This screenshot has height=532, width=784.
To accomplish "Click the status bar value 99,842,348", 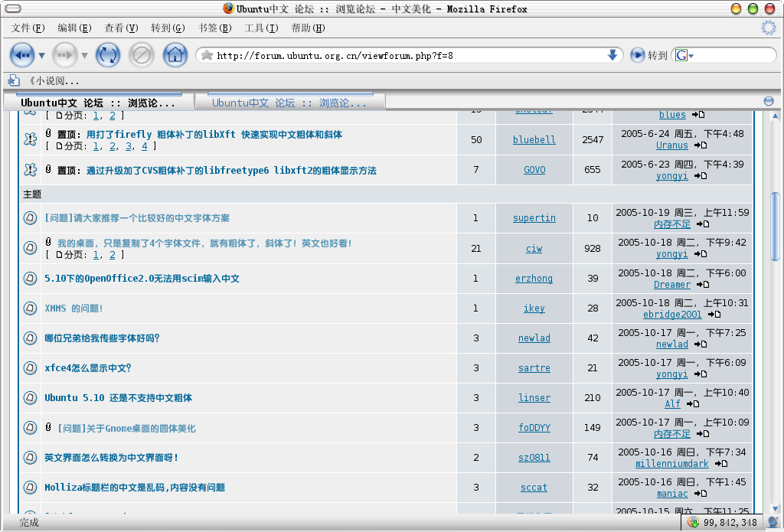I will tap(730, 523).
